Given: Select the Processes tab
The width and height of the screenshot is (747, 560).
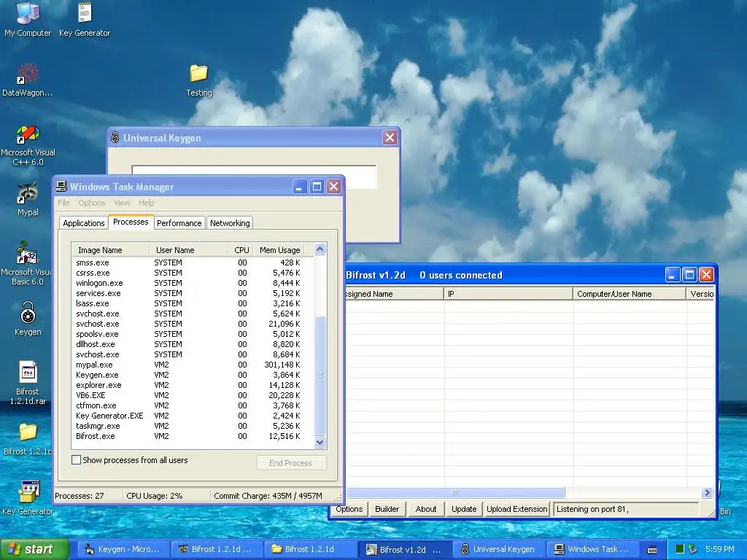Looking at the screenshot, I should [131, 222].
